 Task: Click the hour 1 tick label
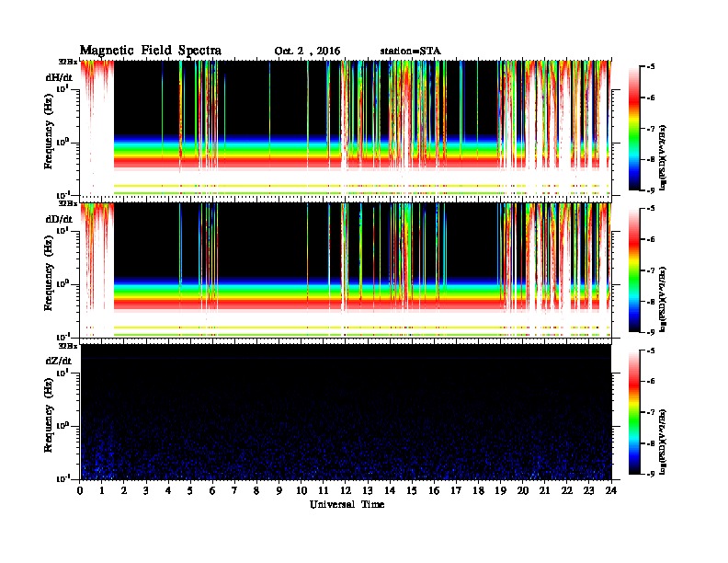(x=102, y=491)
